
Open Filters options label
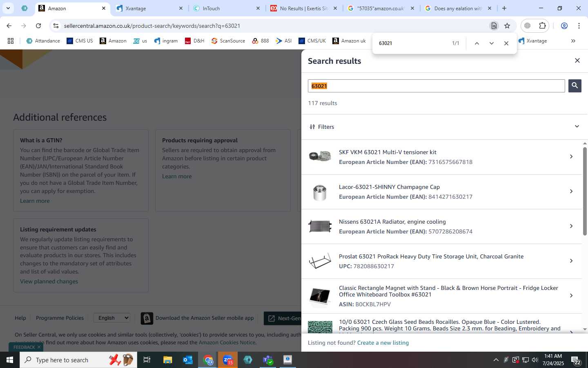click(x=322, y=127)
